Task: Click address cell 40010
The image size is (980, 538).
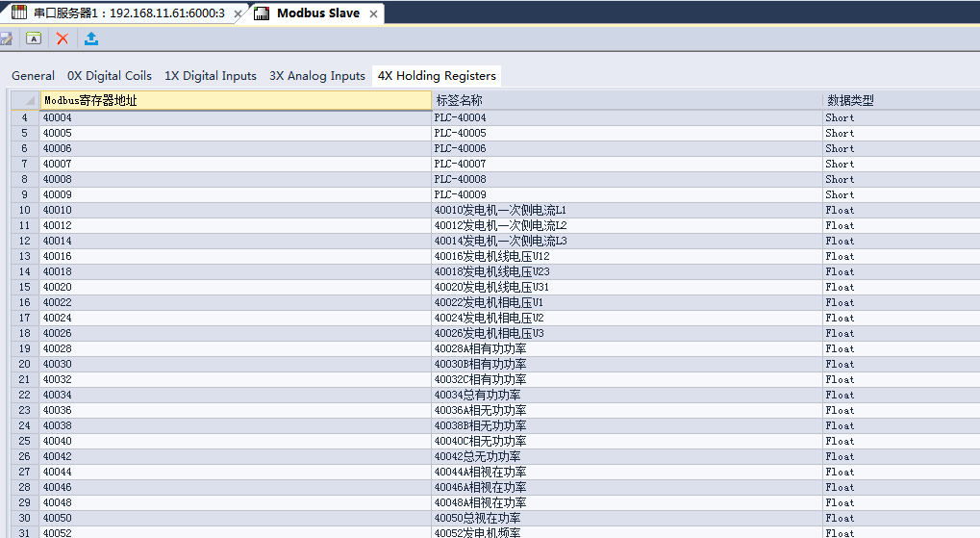Action: pos(236,210)
